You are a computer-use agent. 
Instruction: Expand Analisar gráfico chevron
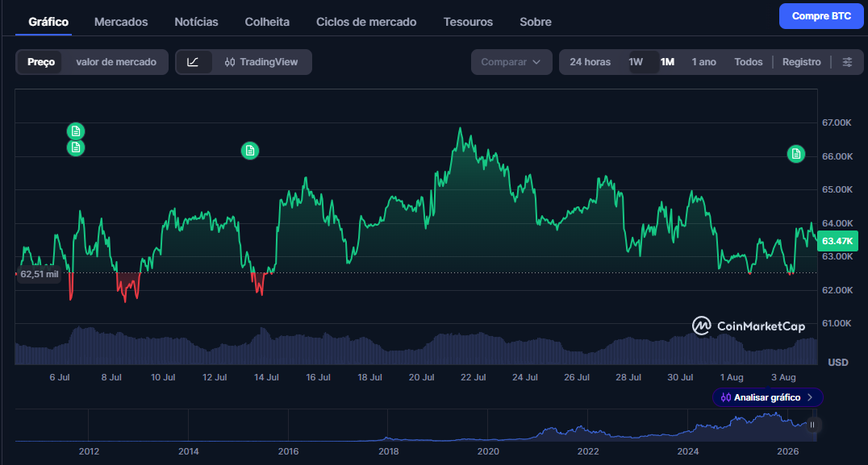809,397
